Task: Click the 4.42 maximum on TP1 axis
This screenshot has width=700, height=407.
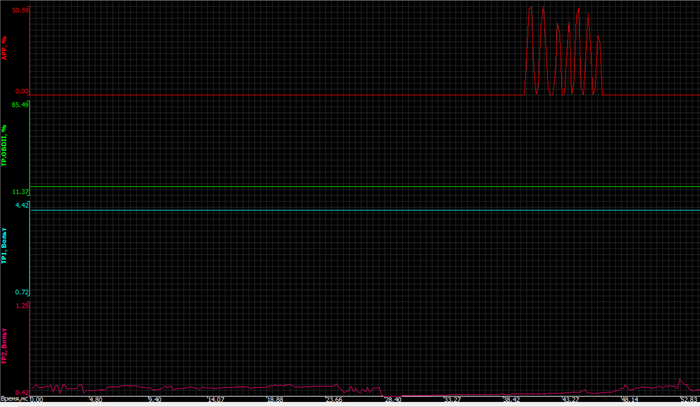Action: point(22,205)
